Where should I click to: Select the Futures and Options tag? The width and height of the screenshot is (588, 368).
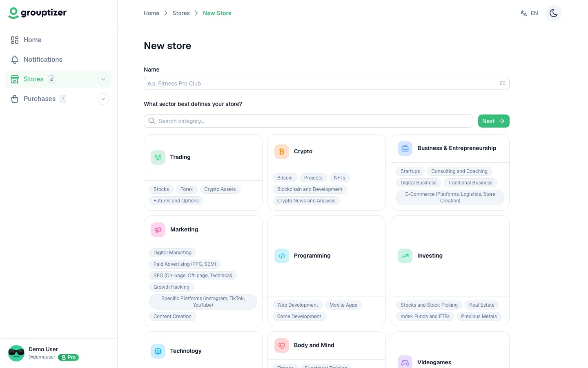pyautogui.click(x=176, y=201)
